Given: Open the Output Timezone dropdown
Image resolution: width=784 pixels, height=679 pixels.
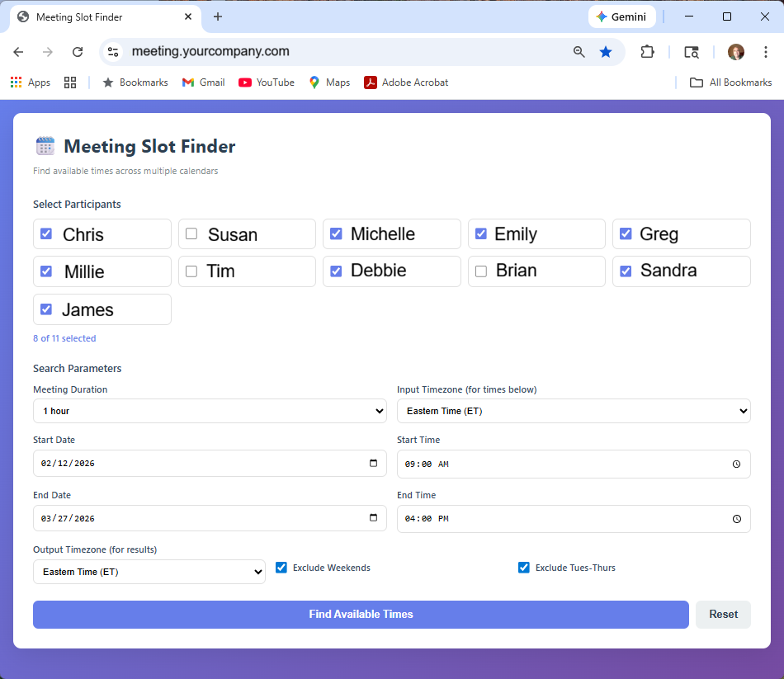Looking at the screenshot, I should point(149,571).
